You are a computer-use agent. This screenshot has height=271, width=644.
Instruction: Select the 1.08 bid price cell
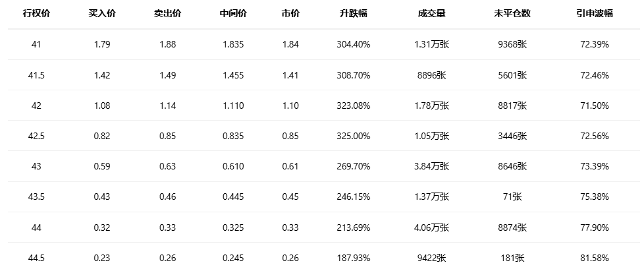101,105
